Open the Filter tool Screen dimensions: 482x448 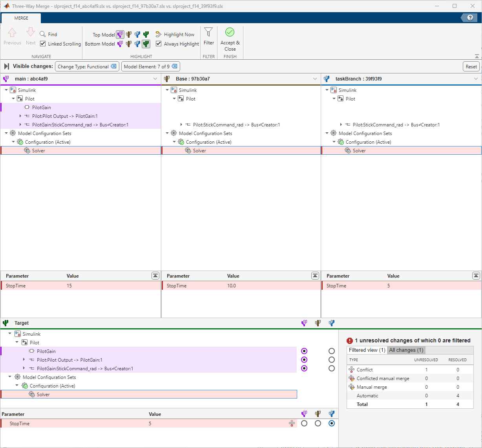point(209,37)
